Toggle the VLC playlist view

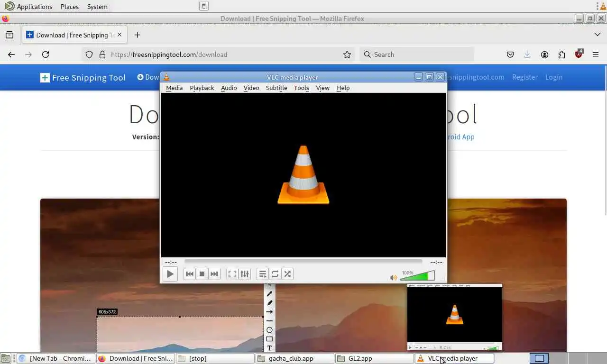point(262,274)
